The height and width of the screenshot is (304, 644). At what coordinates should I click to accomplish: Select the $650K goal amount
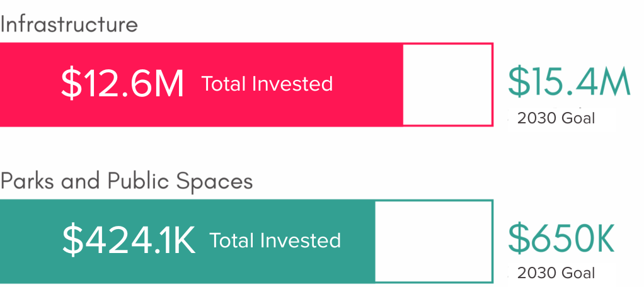coord(561,238)
